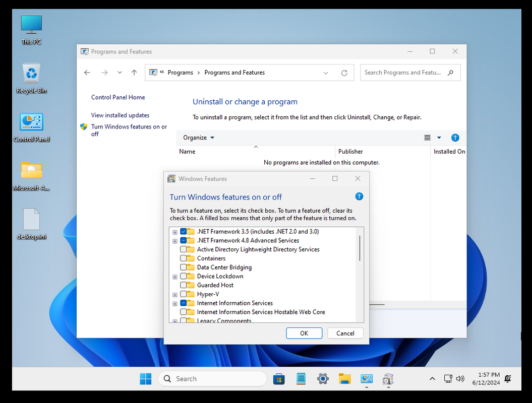The width and height of the screenshot is (532, 403).
Task: Click the forward navigation arrow
Action: click(104, 73)
